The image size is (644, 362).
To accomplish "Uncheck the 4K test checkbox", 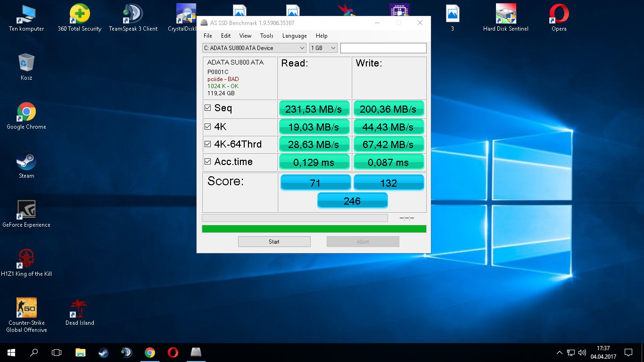I will [x=208, y=126].
